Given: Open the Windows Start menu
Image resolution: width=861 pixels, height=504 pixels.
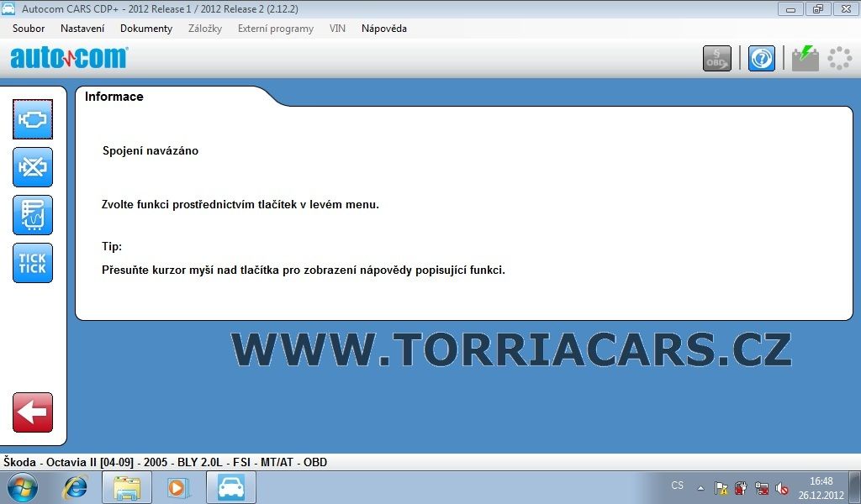Looking at the screenshot, I should point(23,487).
